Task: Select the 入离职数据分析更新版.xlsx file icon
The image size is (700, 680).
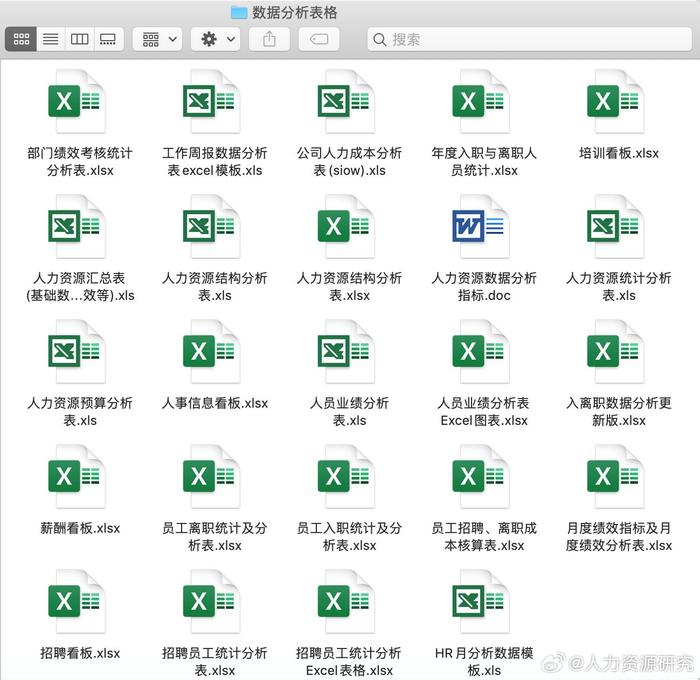Action: click(616, 352)
